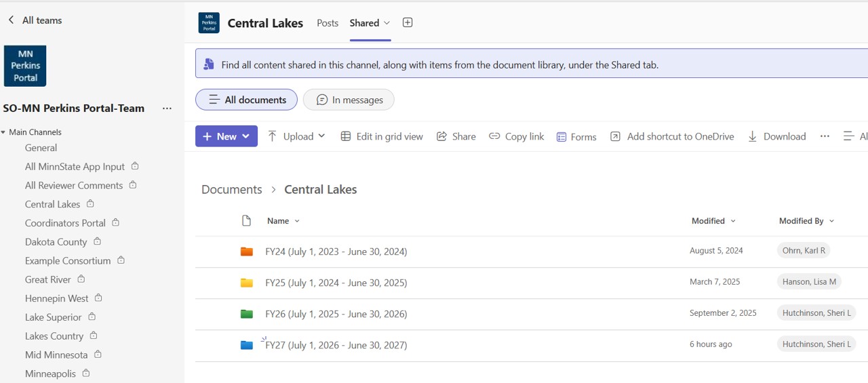868x383 pixels.
Task: Click Download in the toolbar
Action: [776, 136]
